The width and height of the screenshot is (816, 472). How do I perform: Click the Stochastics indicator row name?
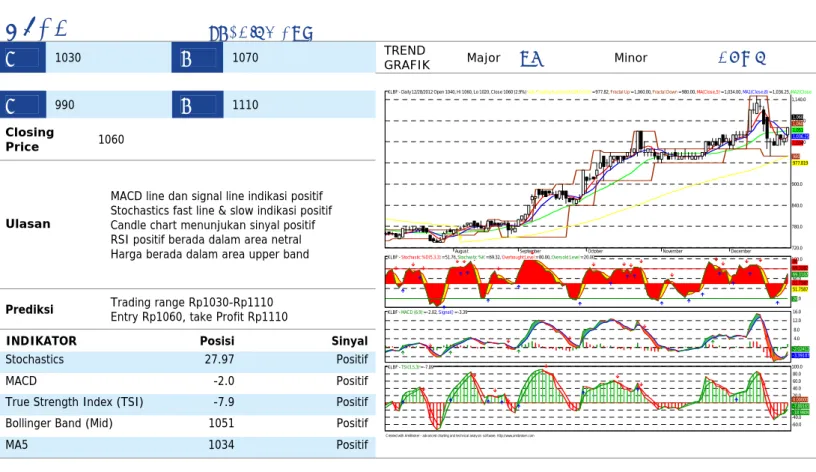click(34, 360)
